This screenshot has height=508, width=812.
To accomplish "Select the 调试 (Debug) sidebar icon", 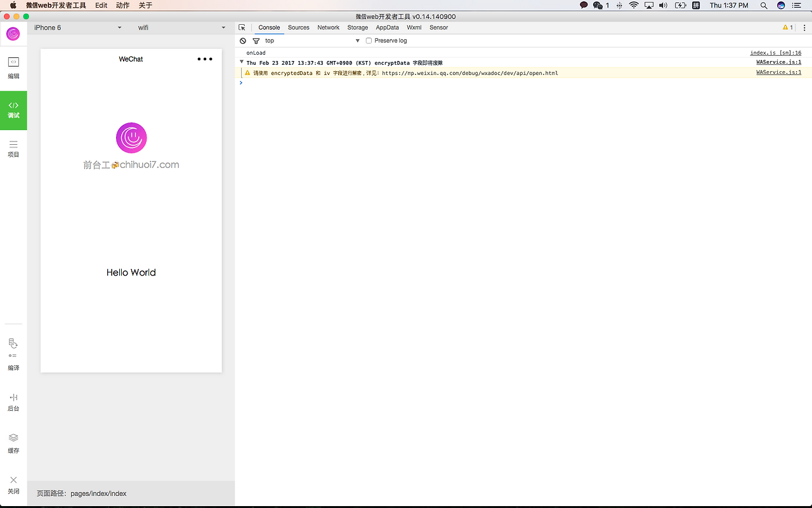I will click(x=13, y=110).
